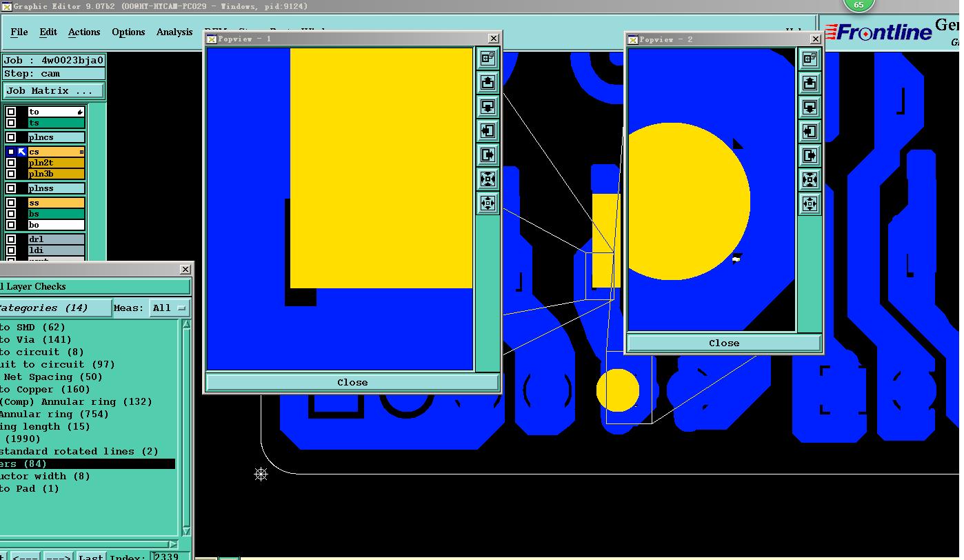The width and height of the screenshot is (964, 560).
Task: Click the Layer Checks header bar
Action: pos(95,286)
